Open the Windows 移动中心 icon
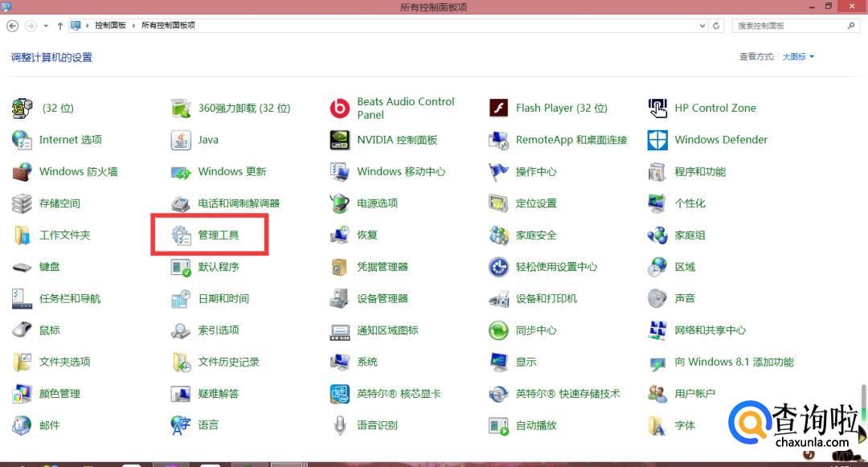Screen dimensions: 868x467 (339, 171)
